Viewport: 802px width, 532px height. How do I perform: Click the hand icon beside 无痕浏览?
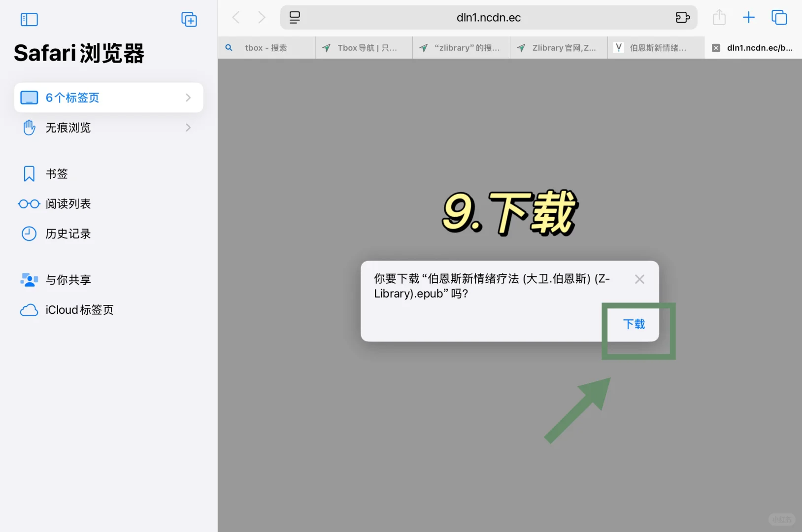[29, 128]
